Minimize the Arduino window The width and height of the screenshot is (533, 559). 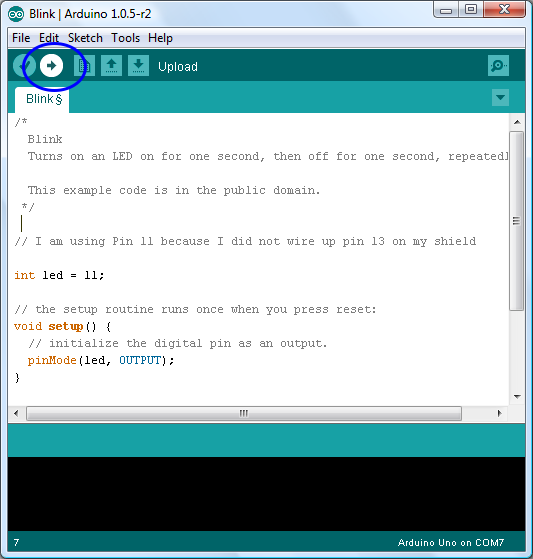pos(446,10)
